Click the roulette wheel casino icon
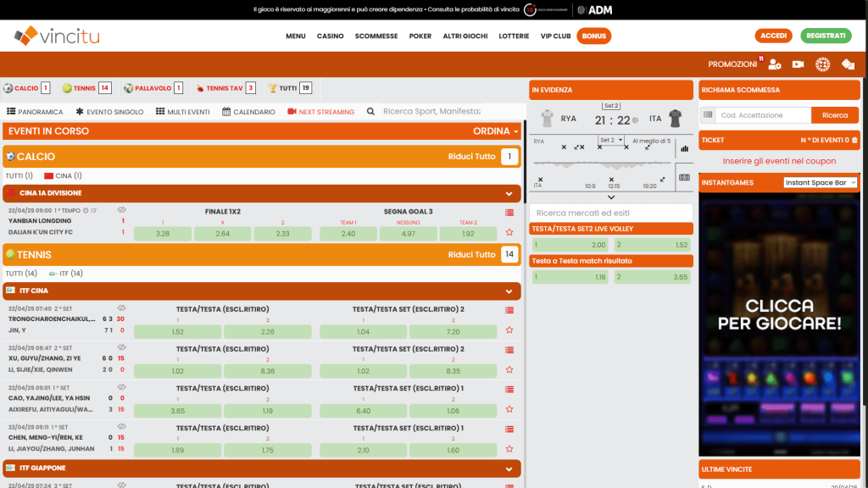The image size is (868, 488). [823, 64]
